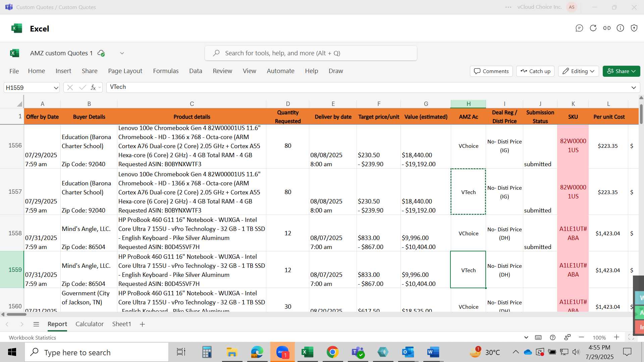This screenshot has width=644, height=362.
Task: Open the Automate tab
Action: pyautogui.click(x=280, y=71)
